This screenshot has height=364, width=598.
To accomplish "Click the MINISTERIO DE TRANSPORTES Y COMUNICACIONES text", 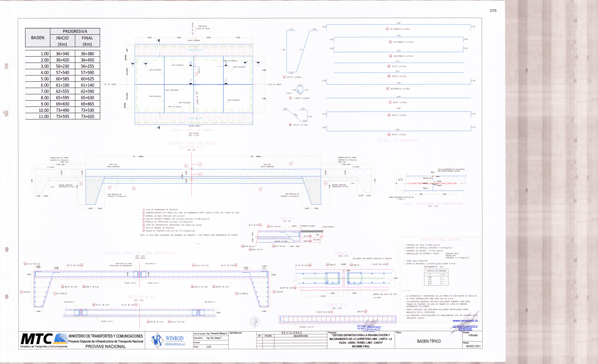I will (106, 336).
